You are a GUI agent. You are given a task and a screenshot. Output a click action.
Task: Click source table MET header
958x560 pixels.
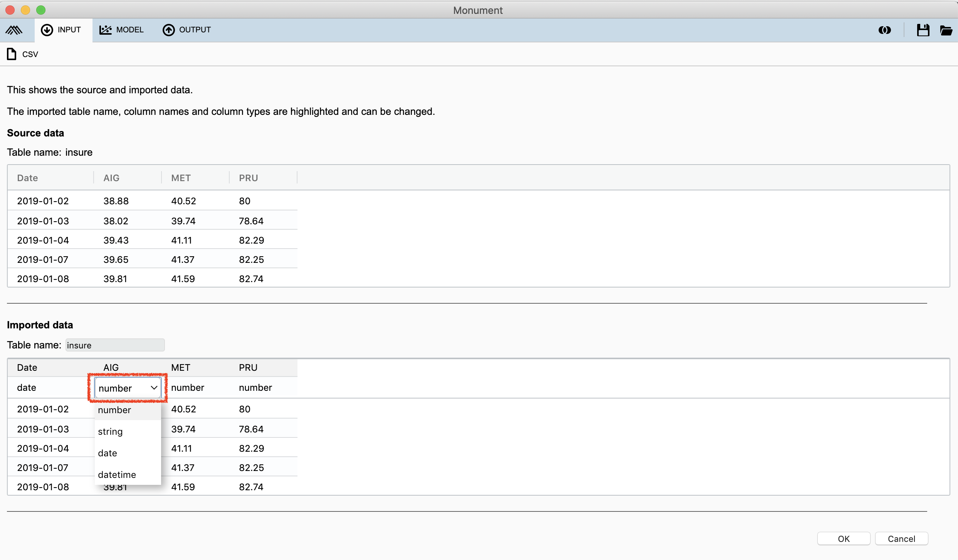pyautogui.click(x=181, y=178)
